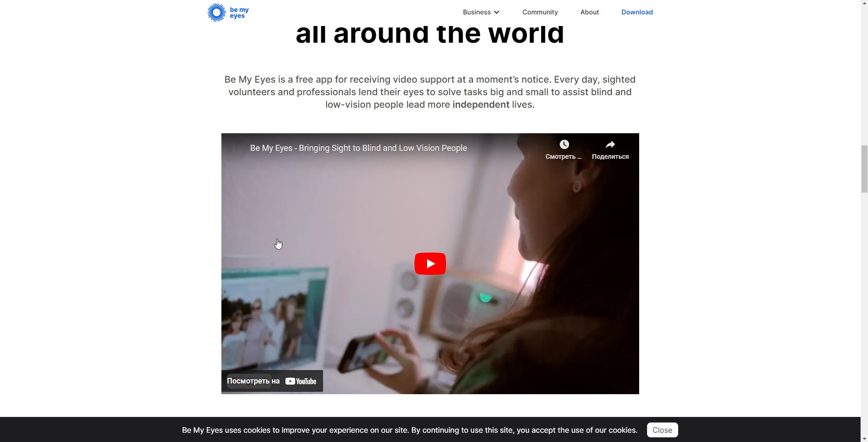Image resolution: width=868 pixels, height=442 pixels.
Task: Play the video with the red YouTube button
Action: 430,264
